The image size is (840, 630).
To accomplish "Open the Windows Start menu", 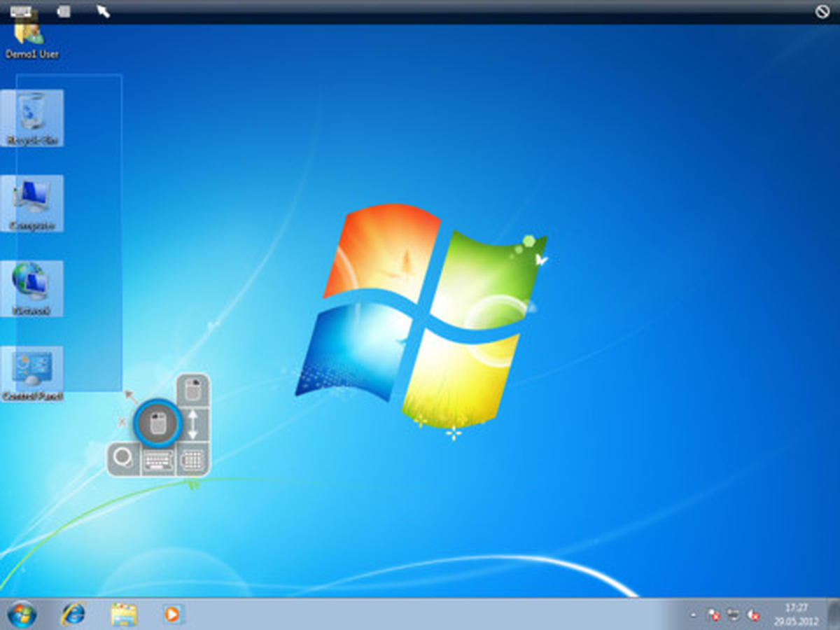I will click(x=21, y=613).
